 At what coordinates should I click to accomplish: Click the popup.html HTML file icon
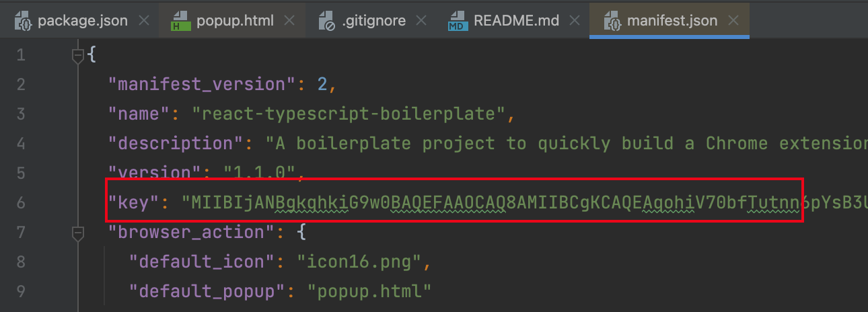click(x=180, y=21)
